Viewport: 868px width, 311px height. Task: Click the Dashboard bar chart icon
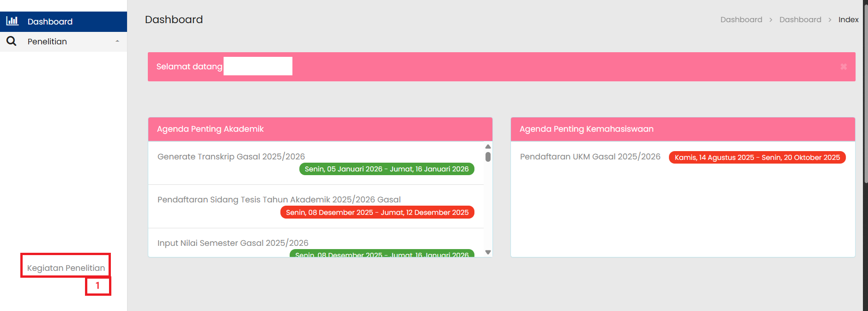12,21
